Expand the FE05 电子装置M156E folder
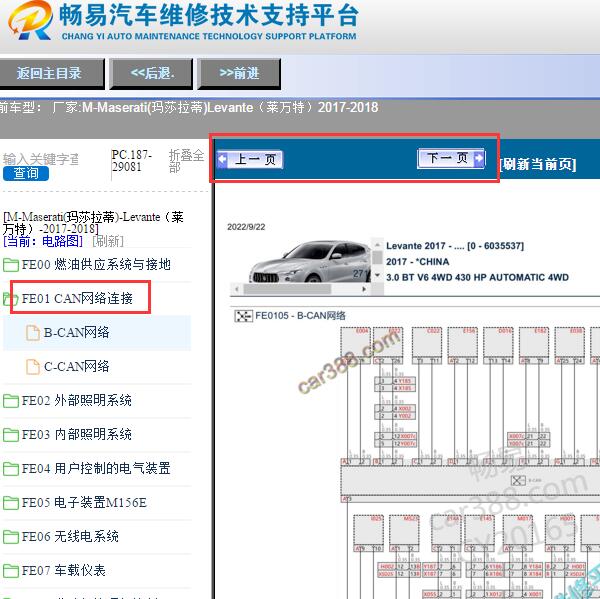Viewport: 600px width, 599px height. [x=84, y=502]
